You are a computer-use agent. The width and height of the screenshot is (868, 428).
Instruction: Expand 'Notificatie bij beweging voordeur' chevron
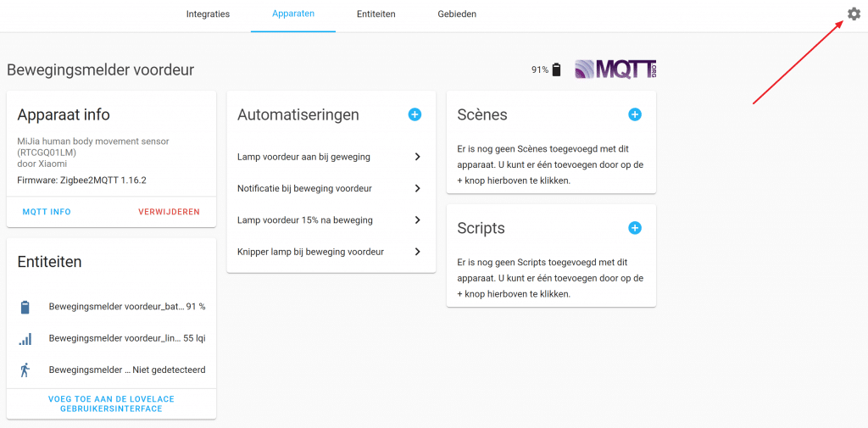pyautogui.click(x=417, y=188)
